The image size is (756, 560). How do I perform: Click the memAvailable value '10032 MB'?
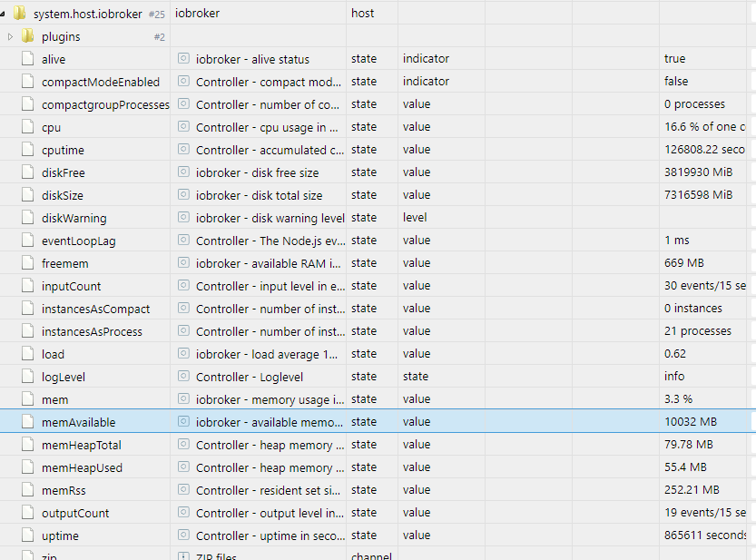point(691,421)
